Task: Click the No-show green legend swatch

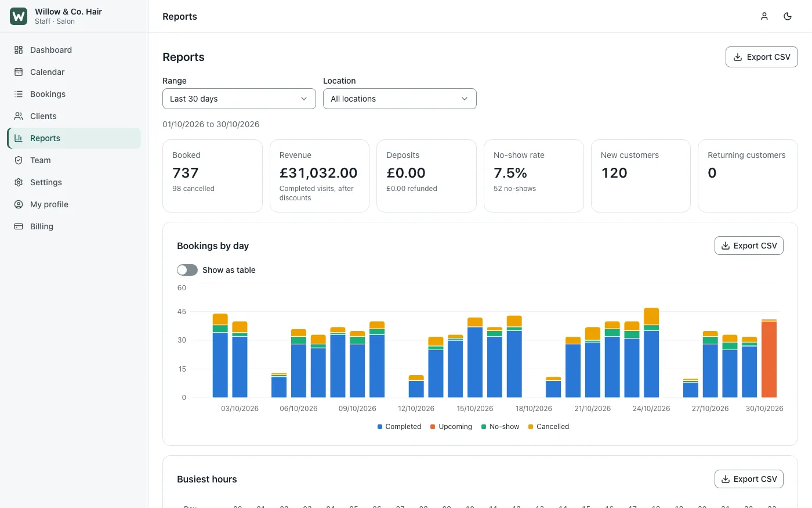Action: pos(484,427)
